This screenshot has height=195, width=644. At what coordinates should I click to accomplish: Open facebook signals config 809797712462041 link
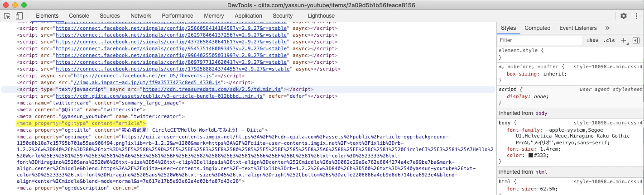pos(169,62)
